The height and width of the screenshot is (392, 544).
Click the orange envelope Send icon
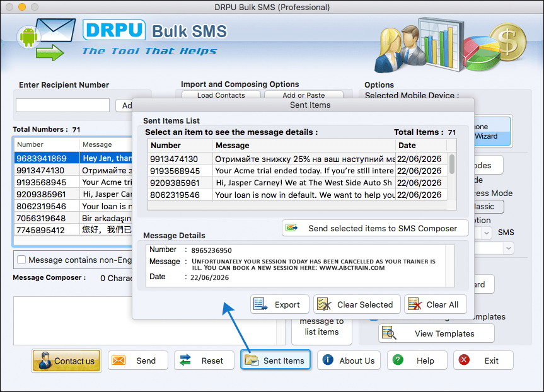click(119, 360)
